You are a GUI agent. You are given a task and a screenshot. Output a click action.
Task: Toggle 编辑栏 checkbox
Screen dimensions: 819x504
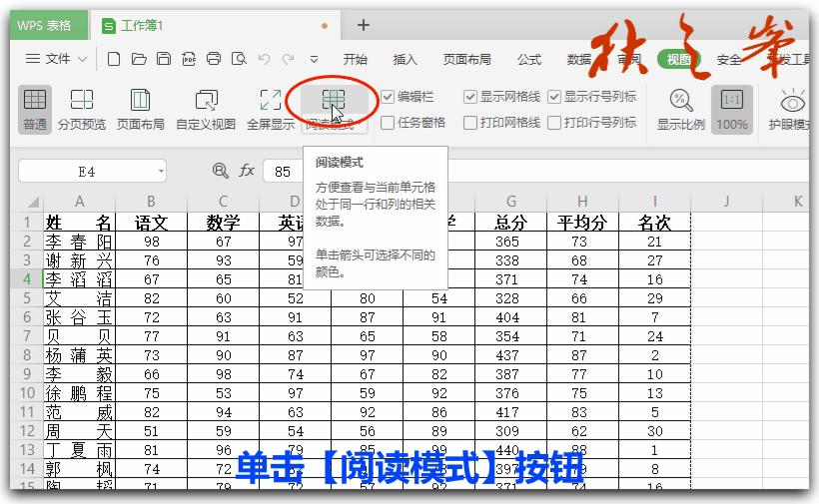pos(388,97)
